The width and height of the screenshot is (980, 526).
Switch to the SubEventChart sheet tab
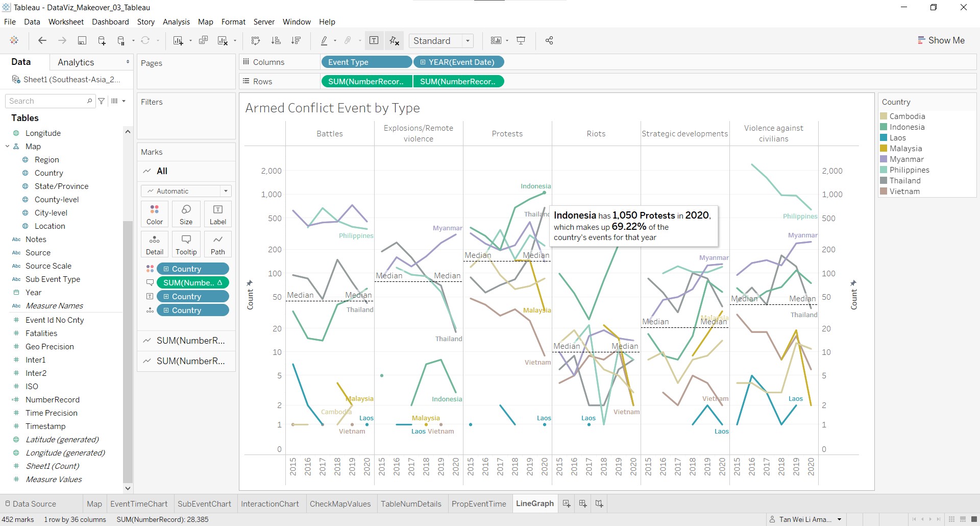coord(204,504)
